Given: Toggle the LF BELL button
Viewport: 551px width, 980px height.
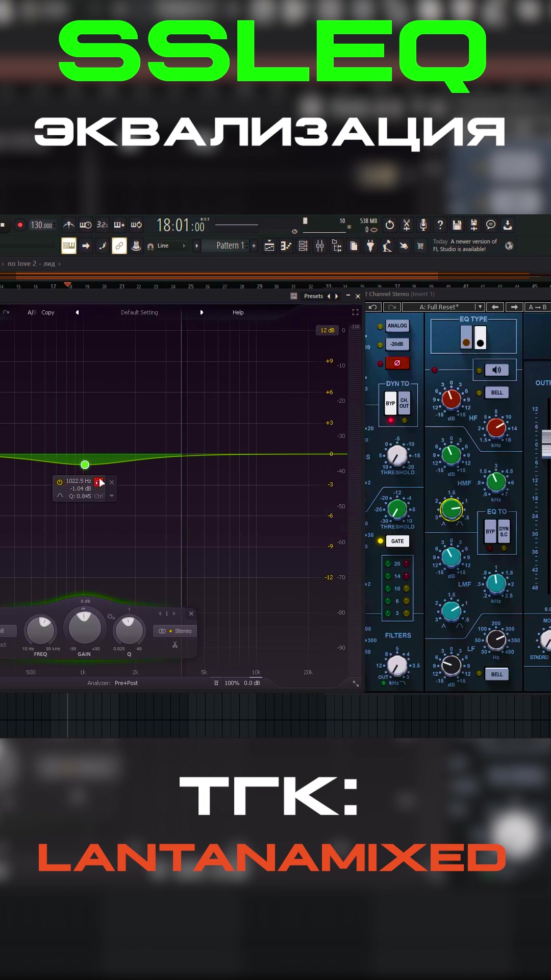Looking at the screenshot, I should coord(497,674).
